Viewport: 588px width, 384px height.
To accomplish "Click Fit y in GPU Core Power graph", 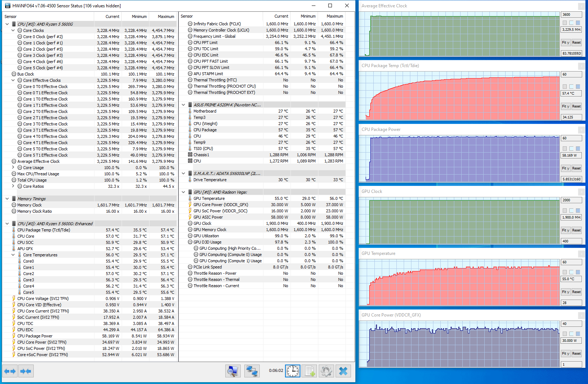I will tap(566, 354).
